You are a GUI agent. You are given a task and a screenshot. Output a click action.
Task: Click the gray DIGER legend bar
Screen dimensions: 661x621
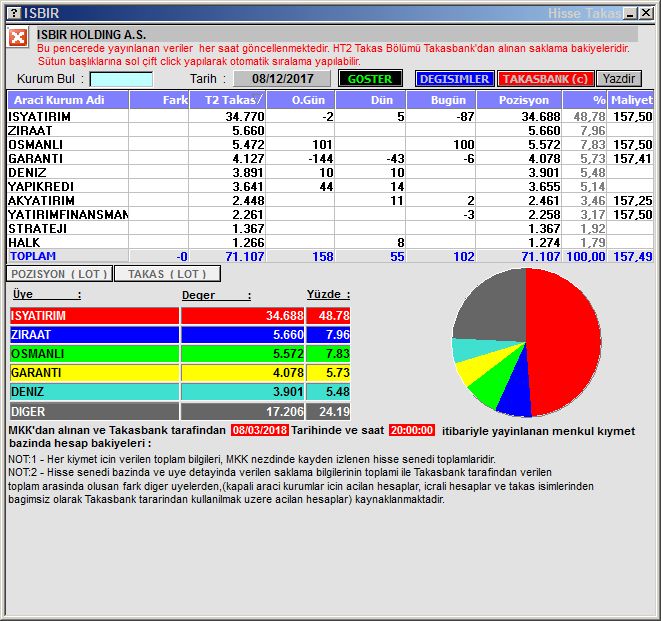pyautogui.click(x=94, y=411)
